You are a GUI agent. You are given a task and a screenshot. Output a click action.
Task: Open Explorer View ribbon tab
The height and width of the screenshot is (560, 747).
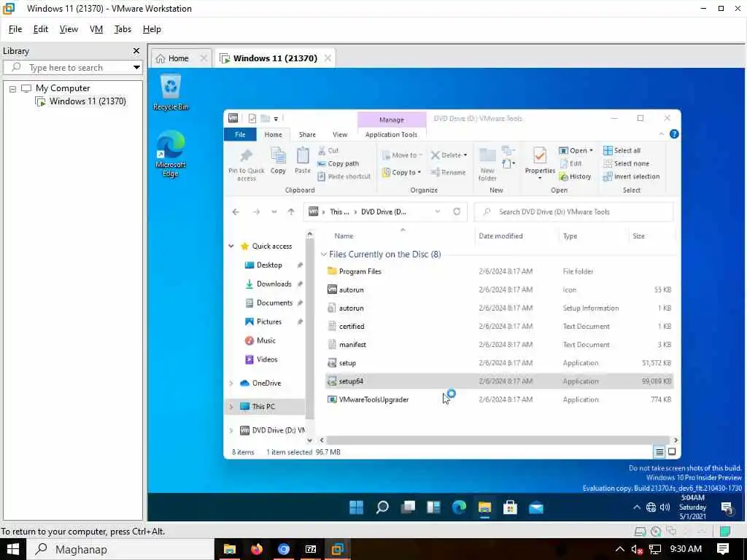click(340, 135)
